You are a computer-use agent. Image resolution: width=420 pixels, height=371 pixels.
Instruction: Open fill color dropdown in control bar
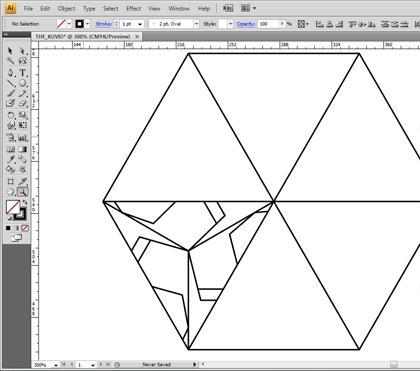pyautogui.click(x=69, y=24)
